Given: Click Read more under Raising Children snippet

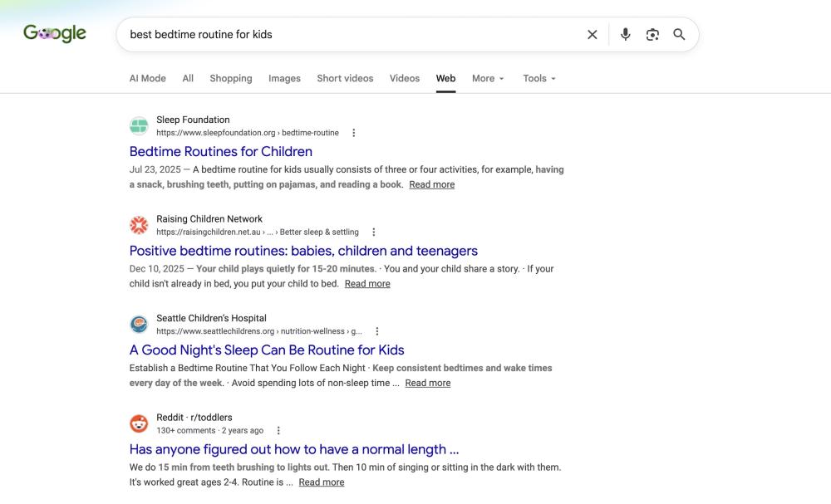Looking at the screenshot, I should click(x=367, y=284).
